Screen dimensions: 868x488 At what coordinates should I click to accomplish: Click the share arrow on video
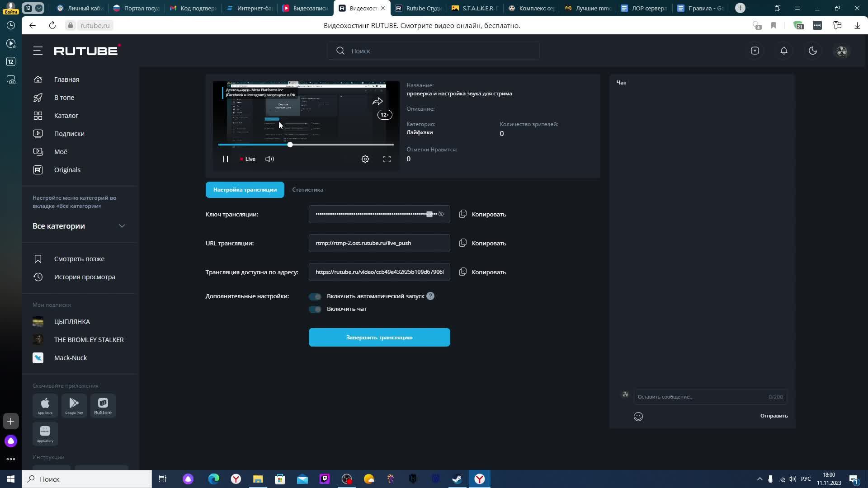pyautogui.click(x=377, y=101)
